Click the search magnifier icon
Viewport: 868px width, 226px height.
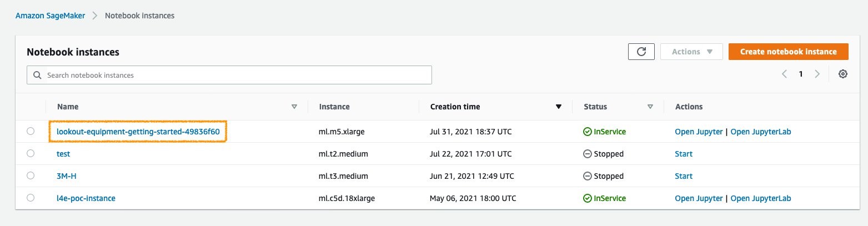(37, 75)
